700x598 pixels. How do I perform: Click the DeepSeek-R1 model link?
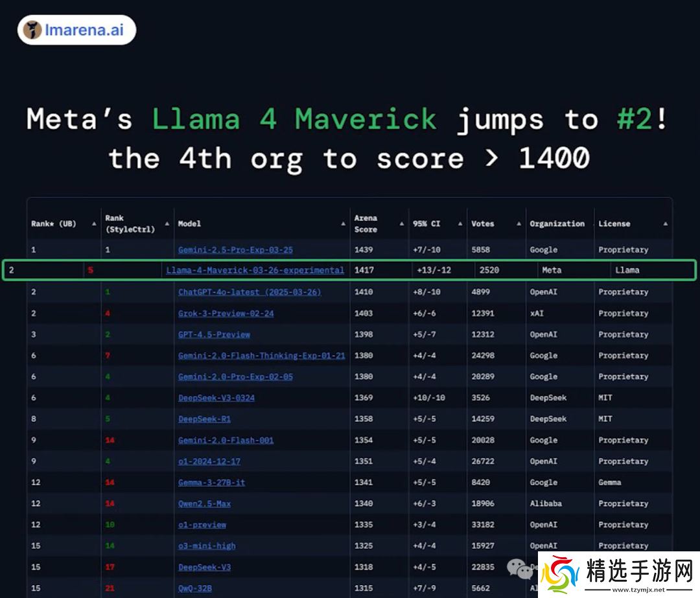pyautogui.click(x=204, y=419)
